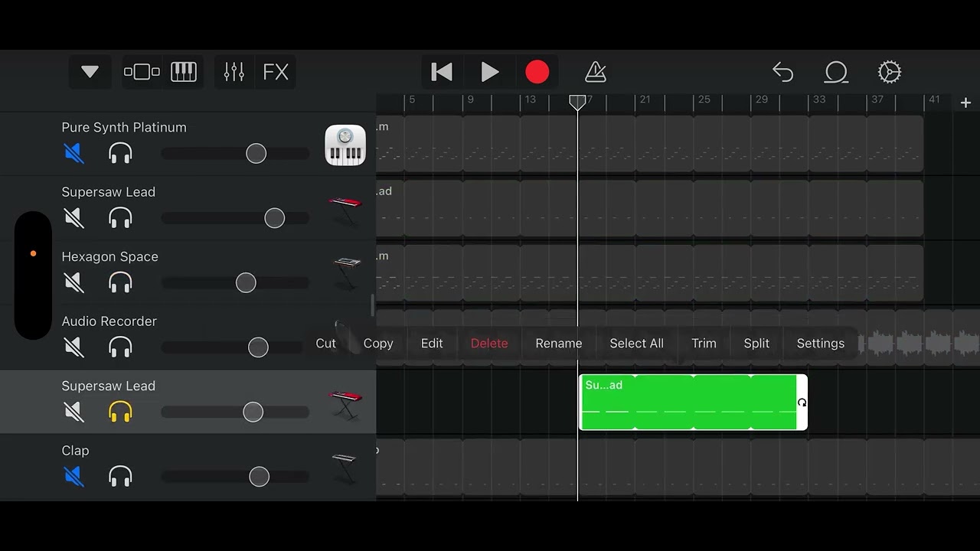The width and height of the screenshot is (980, 551).
Task: Click bar 33 on the ruler
Action: click(x=819, y=99)
